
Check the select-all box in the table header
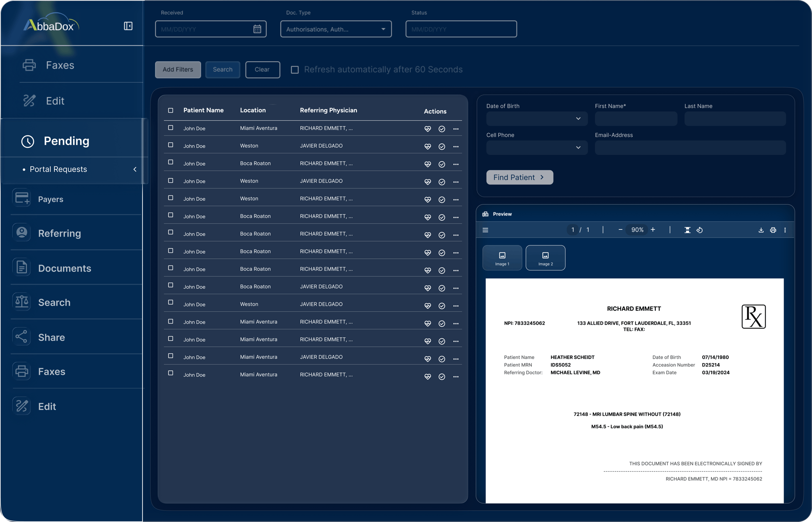pyautogui.click(x=171, y=110)
